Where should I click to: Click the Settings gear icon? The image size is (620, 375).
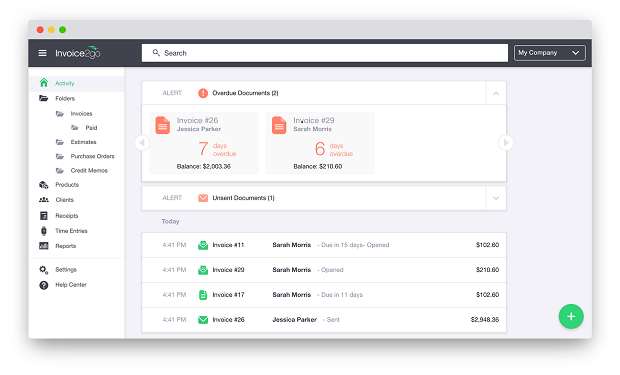pos(44,270)
